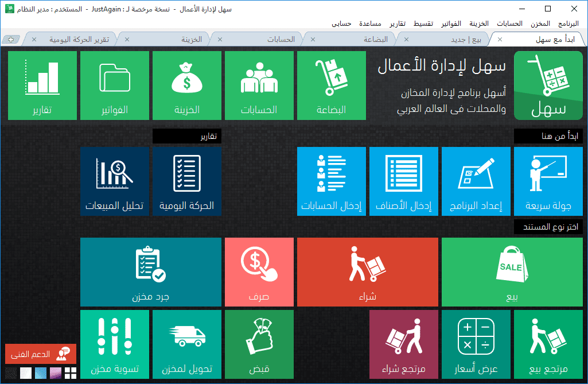588x384 pixels.
Task: Click the plus to open new tab
Action: [10, 38]
